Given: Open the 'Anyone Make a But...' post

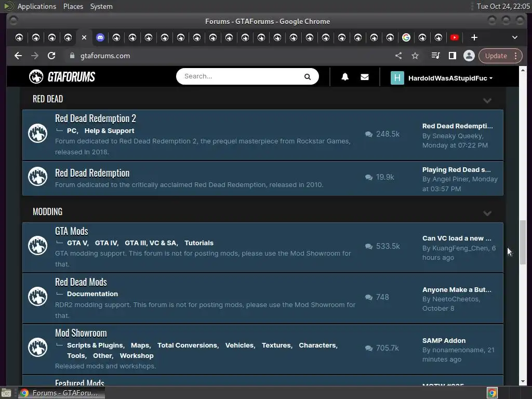Looking at the screenshot, I should pyautogui.click(x=457, y=290).
